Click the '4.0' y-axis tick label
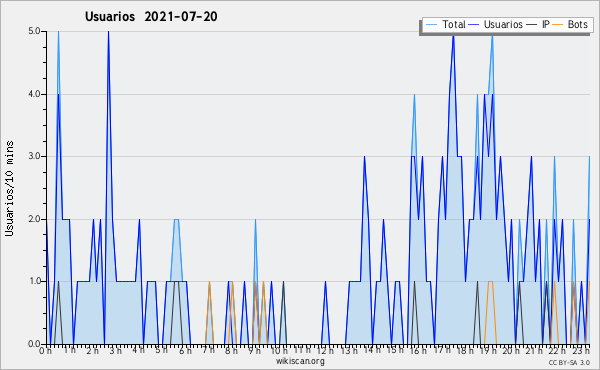Image resolution: width=600 pixels, height=370 pixels. [x=34, y=94]
